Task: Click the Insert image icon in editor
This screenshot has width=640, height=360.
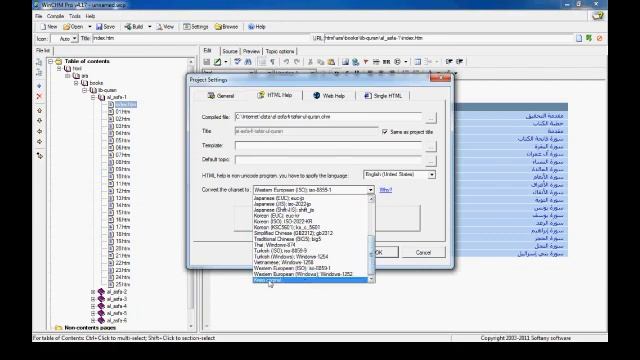Action: [x=345, y=62]
